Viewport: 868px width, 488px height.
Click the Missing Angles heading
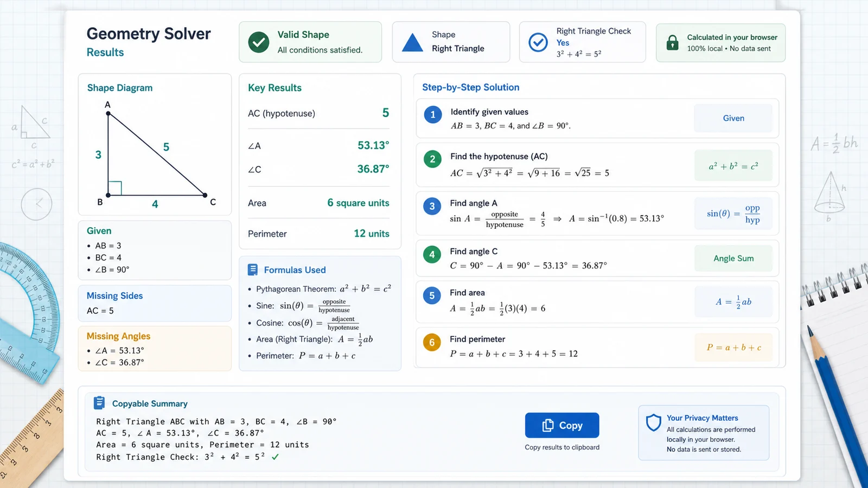click(x=118, y=336)
